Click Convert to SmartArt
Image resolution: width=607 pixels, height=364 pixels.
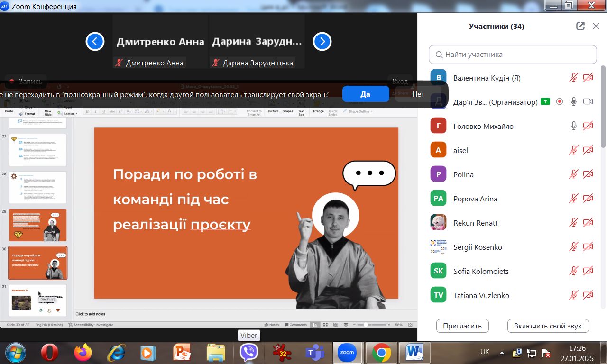pos(254,112)
